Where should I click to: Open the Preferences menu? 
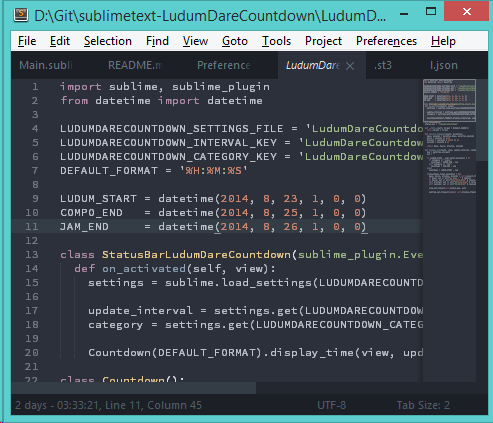[x=386, y=41]
